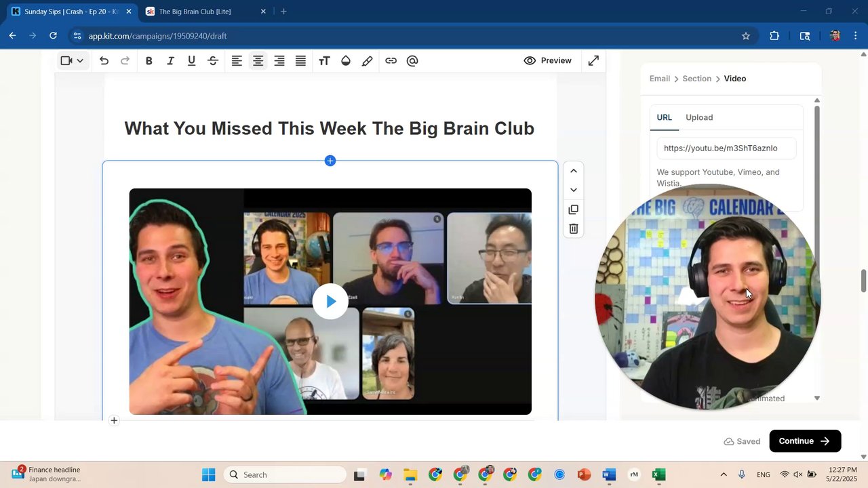
Task: Go to Section breadcrumb
Action: point(696,79)
